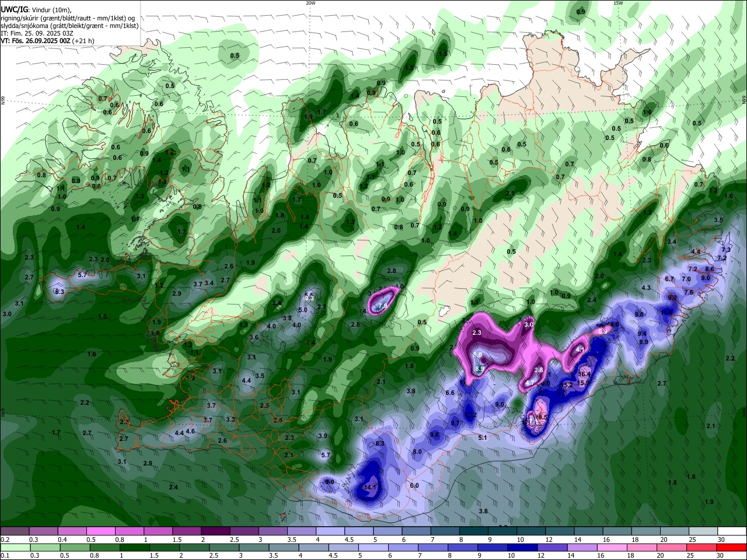Click the 7.6 precipitation value
The image size is (747, 560).
point(689,293)
